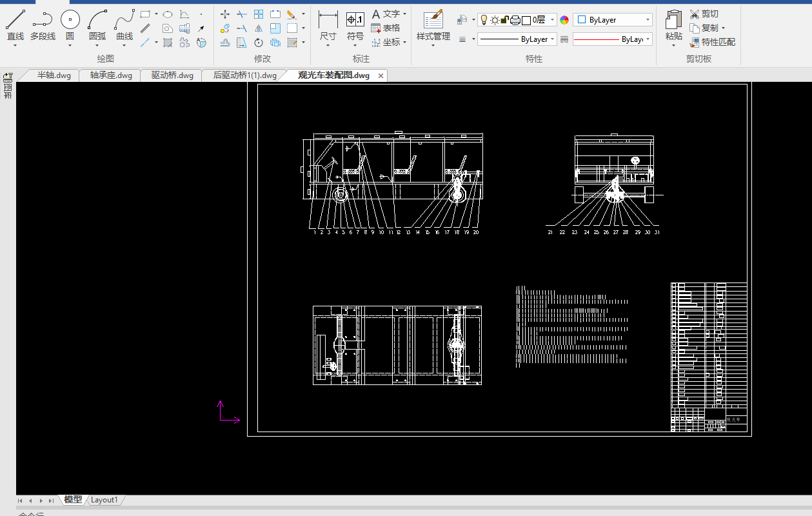Toggle the layer lock padlock icon
Viewport: 812px width, 516px height.
pyautogui.click(x=504, y=20)
